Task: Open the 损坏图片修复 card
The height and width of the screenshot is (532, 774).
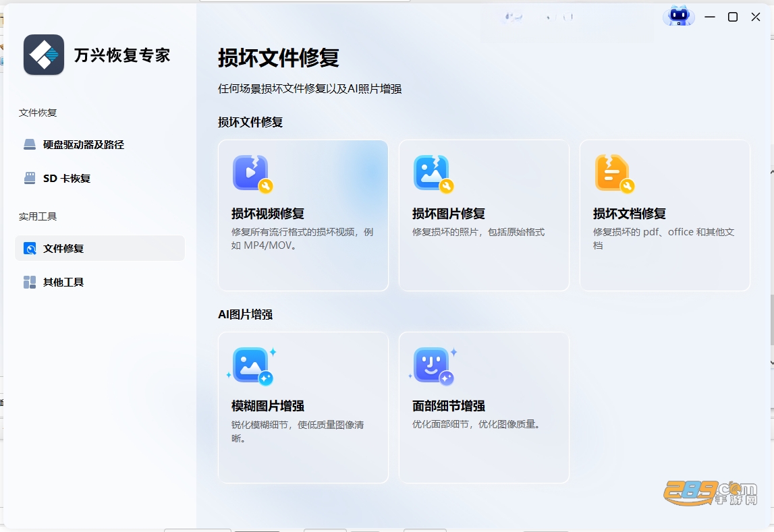Action: 484,216
